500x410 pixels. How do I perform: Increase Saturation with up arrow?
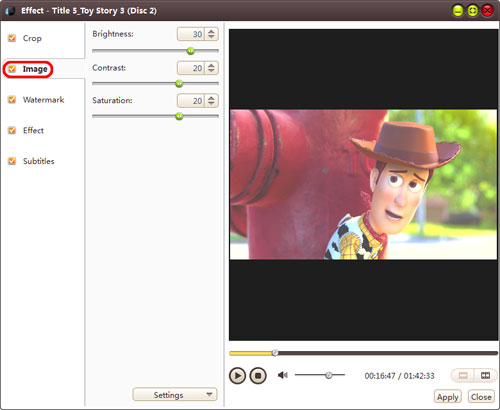pyautogui.click(x=211, y=98)
